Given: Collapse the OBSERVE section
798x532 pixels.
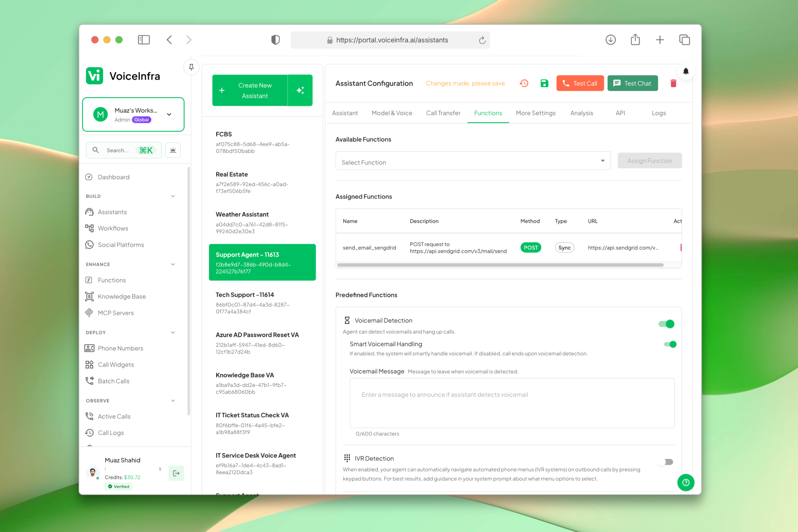Looking at the screenshot, I should [x=173, y=401].
